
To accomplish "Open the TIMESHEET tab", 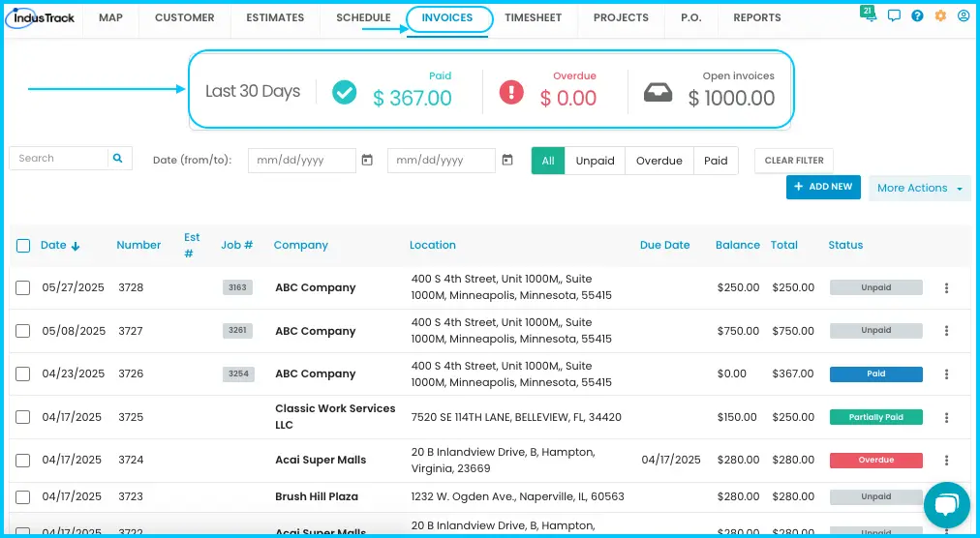I will [x=534, y=18].
